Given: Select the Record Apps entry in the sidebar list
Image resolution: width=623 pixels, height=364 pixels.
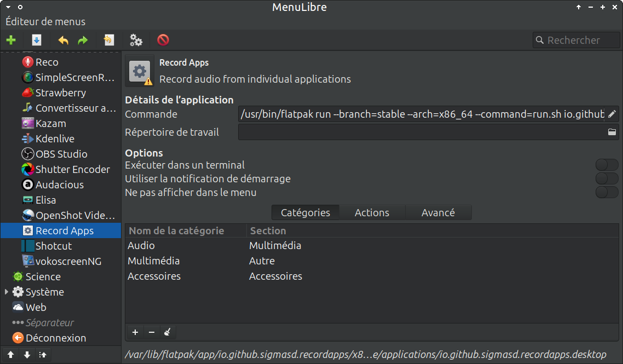Looking at the screenshot, I should [x=61, y=230].
